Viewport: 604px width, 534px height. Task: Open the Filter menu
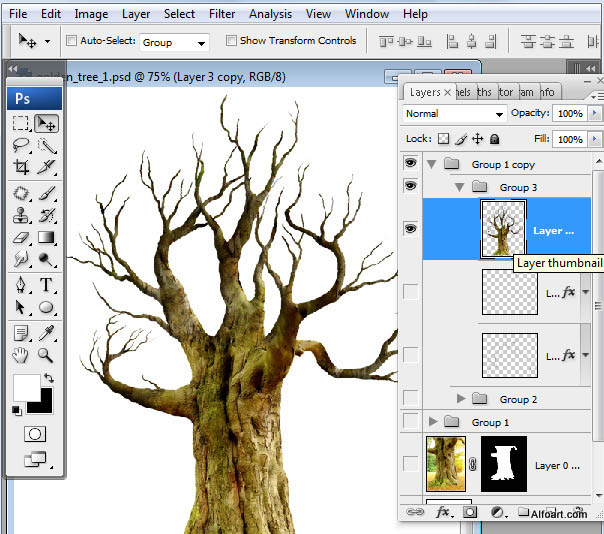point(222,14)
